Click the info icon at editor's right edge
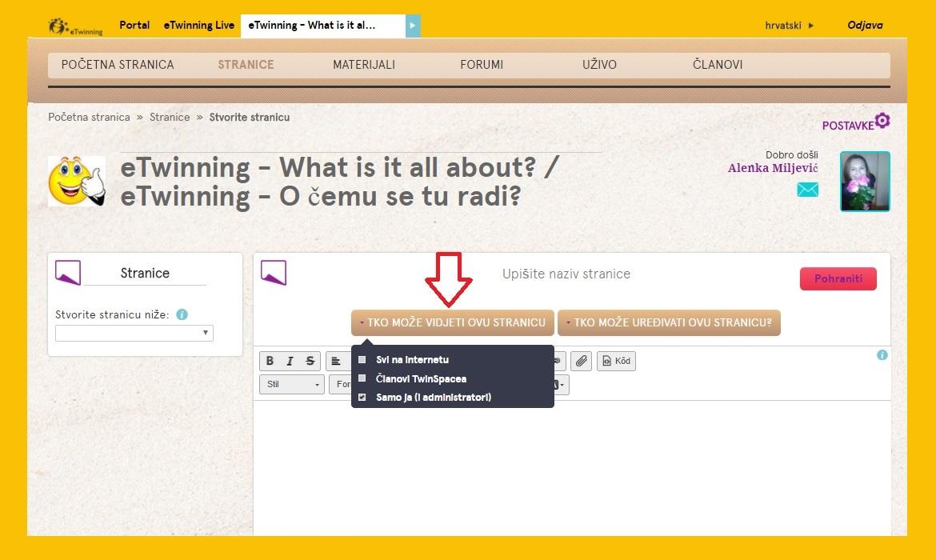Screen dimensions: 936x560 pos(882,354)
